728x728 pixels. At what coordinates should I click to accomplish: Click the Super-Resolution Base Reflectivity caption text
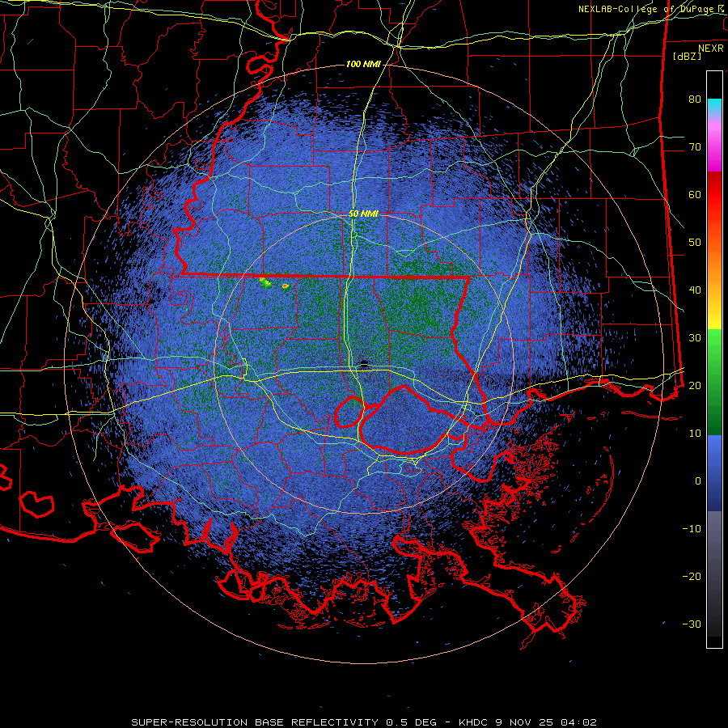pyautogui.click(x=363, y=722)
